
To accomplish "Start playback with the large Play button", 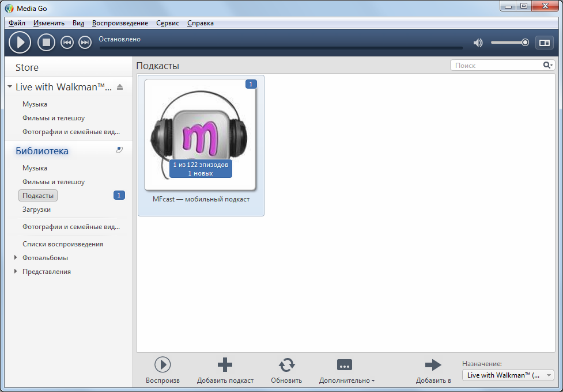I will pos(20,43).
